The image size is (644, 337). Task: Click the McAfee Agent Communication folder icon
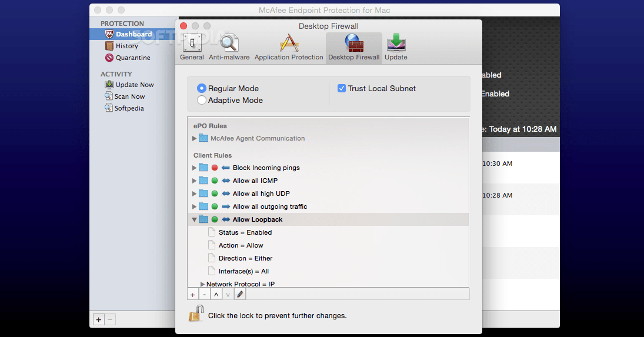(x=203, y=138)
